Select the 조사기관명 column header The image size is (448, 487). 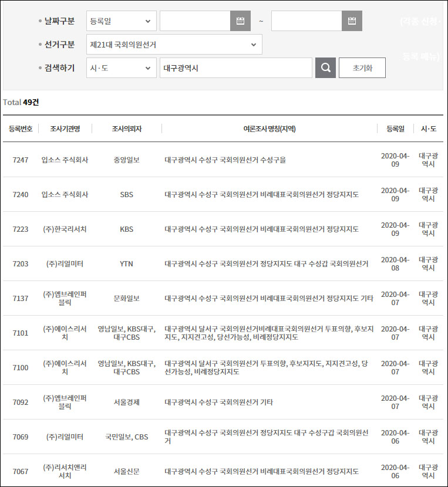coord(65,128)
